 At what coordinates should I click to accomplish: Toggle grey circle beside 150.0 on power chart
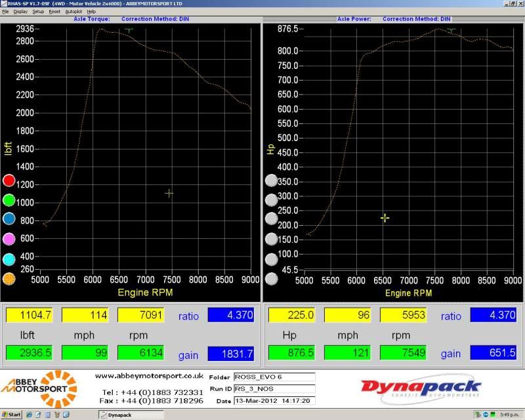pos(271,239)
